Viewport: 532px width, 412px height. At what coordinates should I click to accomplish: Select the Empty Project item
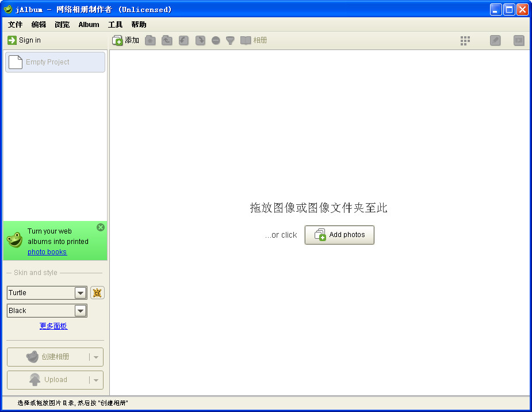tap(55, 62)
